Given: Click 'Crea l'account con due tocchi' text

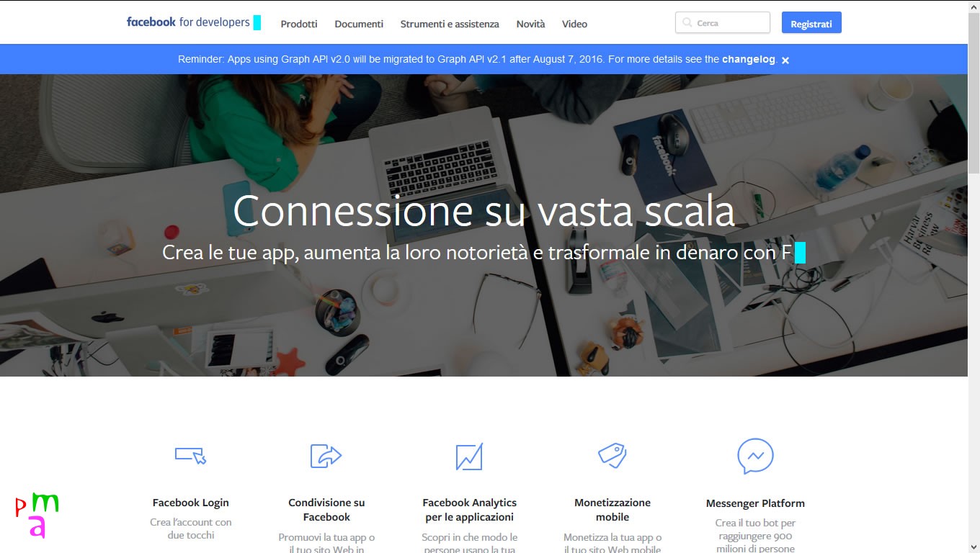Looking at the screenshot, I should pos(191,529).
